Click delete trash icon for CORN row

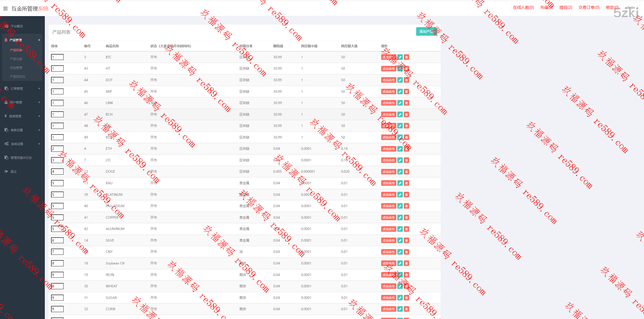pyautogui.click(x=406, y=309)
